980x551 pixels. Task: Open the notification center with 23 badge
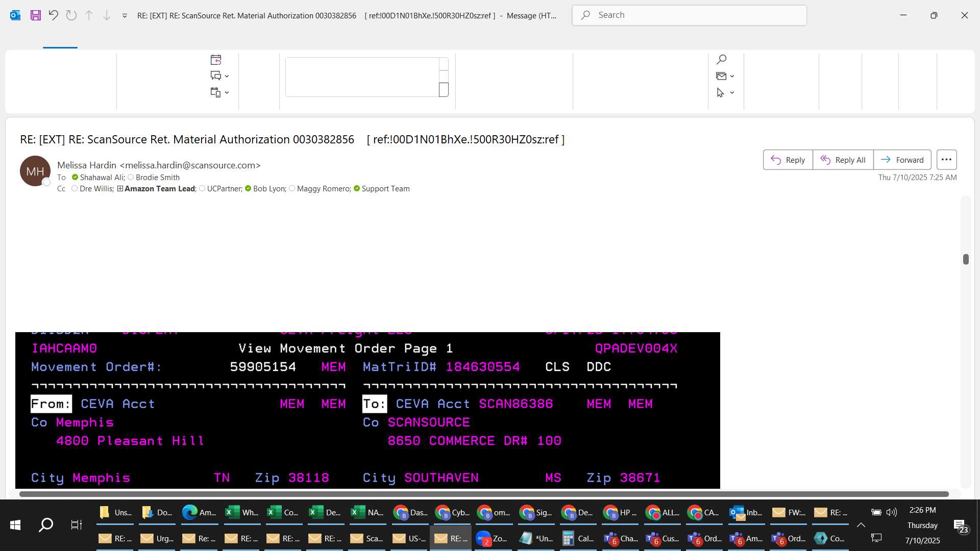coord(961,525)
